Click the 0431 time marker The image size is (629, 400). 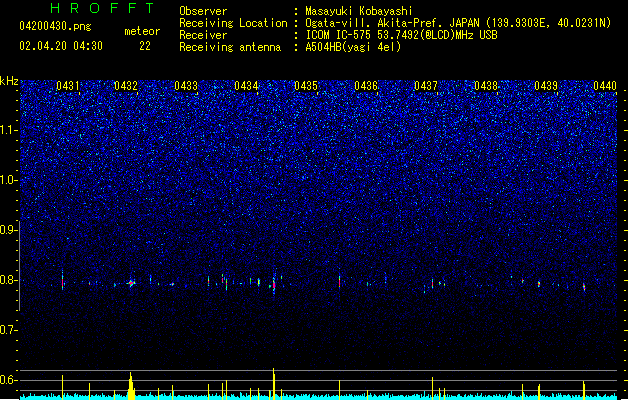[67, 86]
